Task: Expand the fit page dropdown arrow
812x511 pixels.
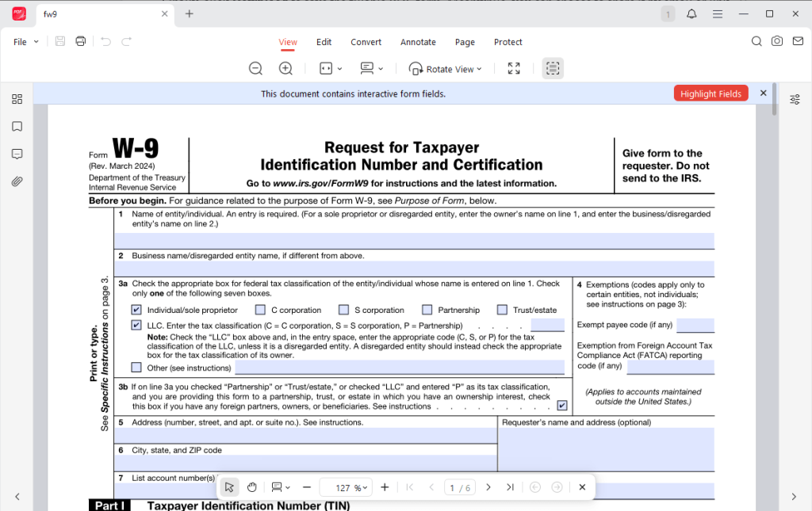Action: [x=339, y=69]
